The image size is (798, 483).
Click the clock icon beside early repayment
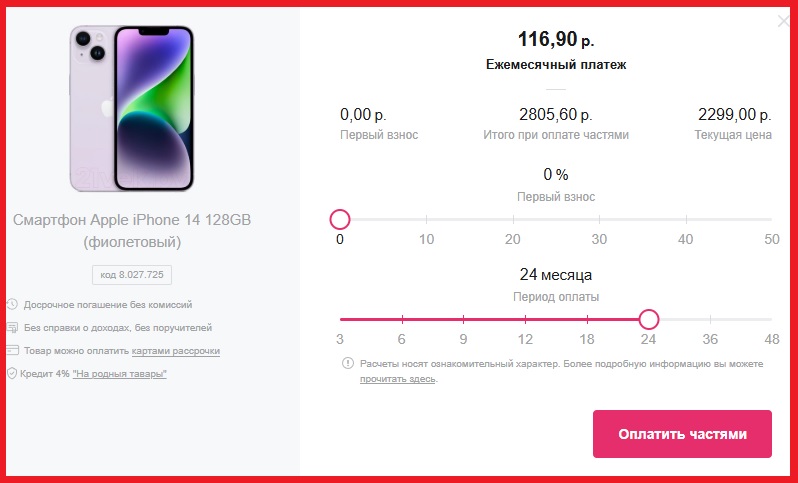[13, 304]
